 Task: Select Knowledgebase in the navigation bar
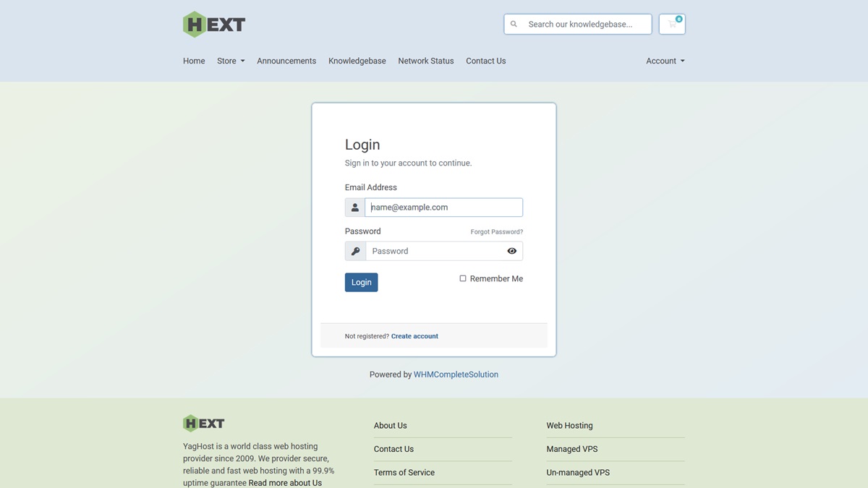(x=357, y=61)
